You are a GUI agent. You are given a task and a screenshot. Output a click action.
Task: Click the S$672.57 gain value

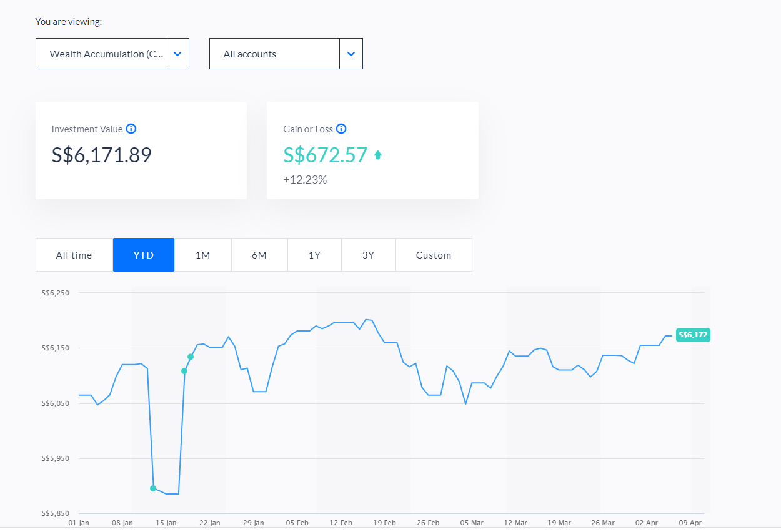tap(326, 154)
